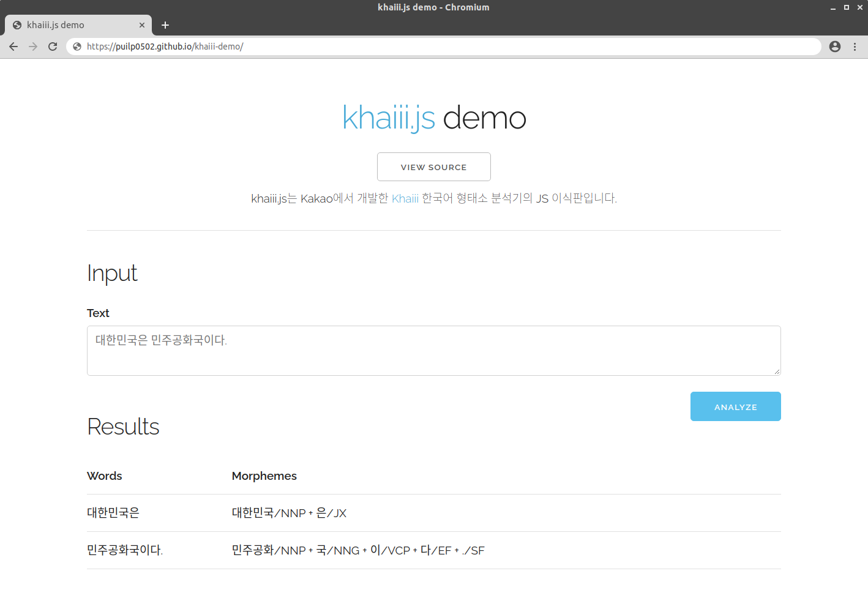Click the browser forward arrow
868x590 pixels.
coord(33,47)
